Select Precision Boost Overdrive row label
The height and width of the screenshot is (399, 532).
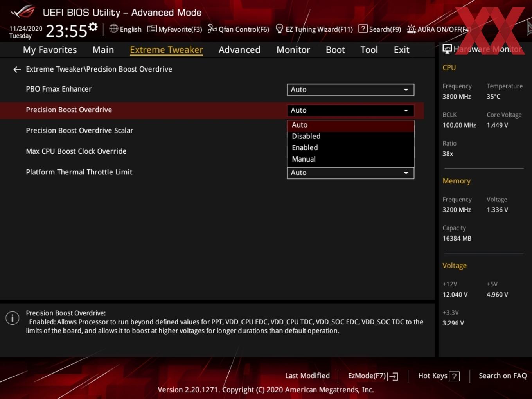tap(69, 110)
